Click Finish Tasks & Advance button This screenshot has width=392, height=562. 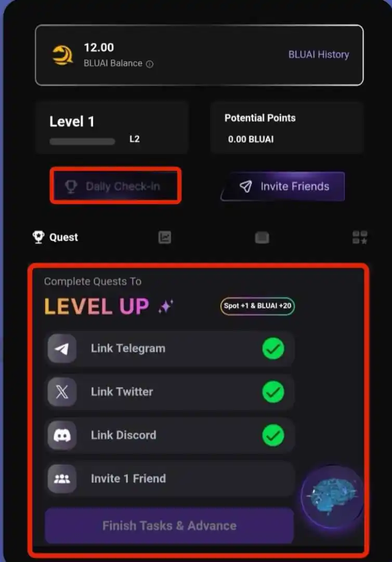(169, 526)
